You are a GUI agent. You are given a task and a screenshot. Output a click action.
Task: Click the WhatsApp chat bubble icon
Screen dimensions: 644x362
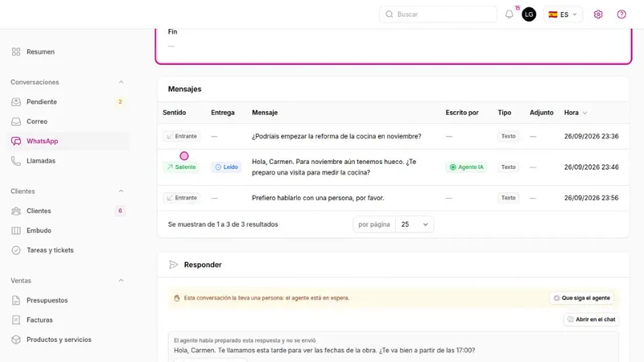(16, 142)
